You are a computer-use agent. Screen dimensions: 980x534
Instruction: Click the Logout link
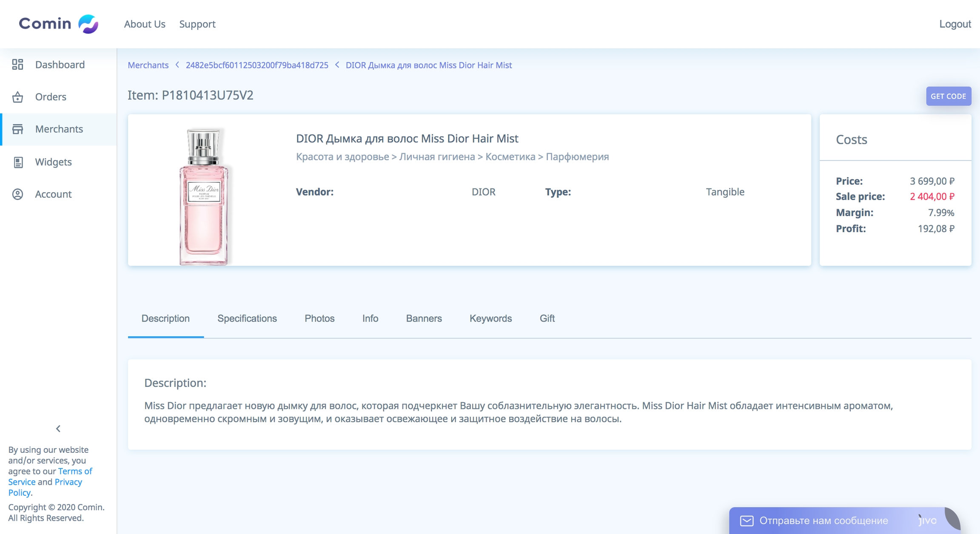(x=955, y=24)
